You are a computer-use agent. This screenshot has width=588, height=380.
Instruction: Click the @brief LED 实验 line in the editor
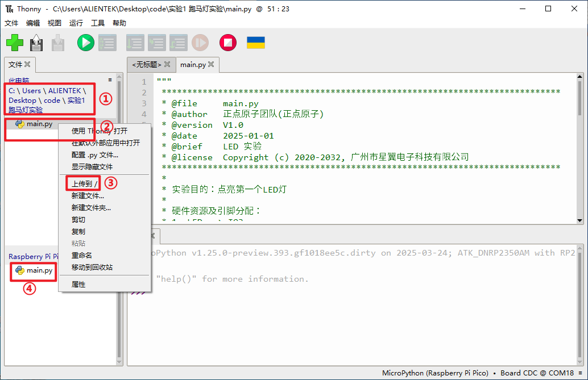coord(212,147)
